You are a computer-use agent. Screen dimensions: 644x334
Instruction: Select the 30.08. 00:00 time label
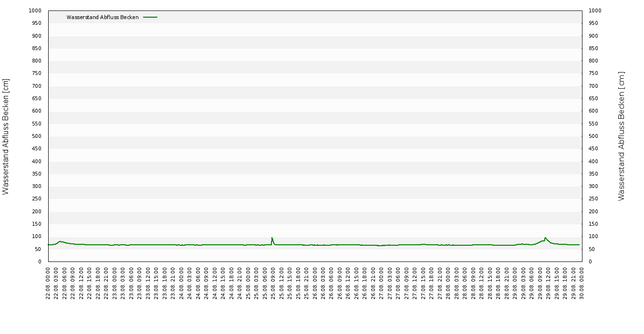[x=582, y=283]
